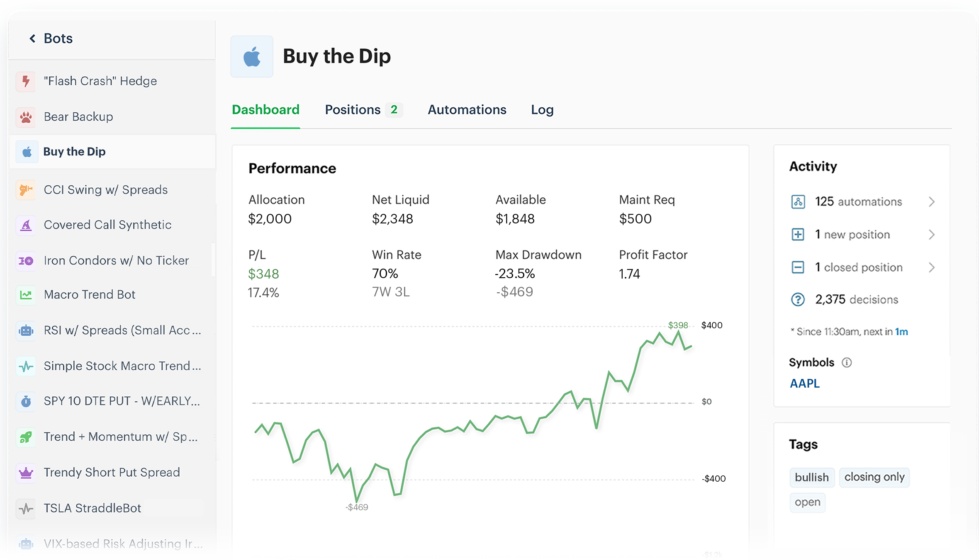Click the Bear Backup paw icon
The height and width of the screenshot is (560, 979).
(26, 116)
